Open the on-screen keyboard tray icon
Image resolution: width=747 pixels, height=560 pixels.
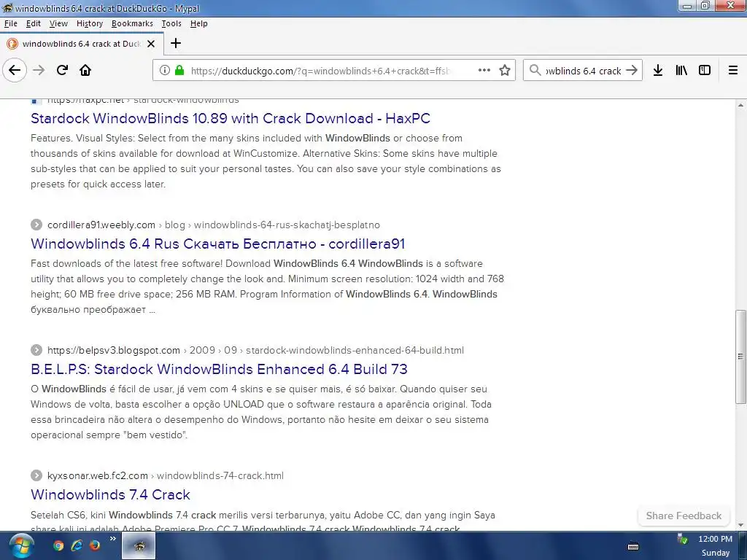tap(633, 546)
